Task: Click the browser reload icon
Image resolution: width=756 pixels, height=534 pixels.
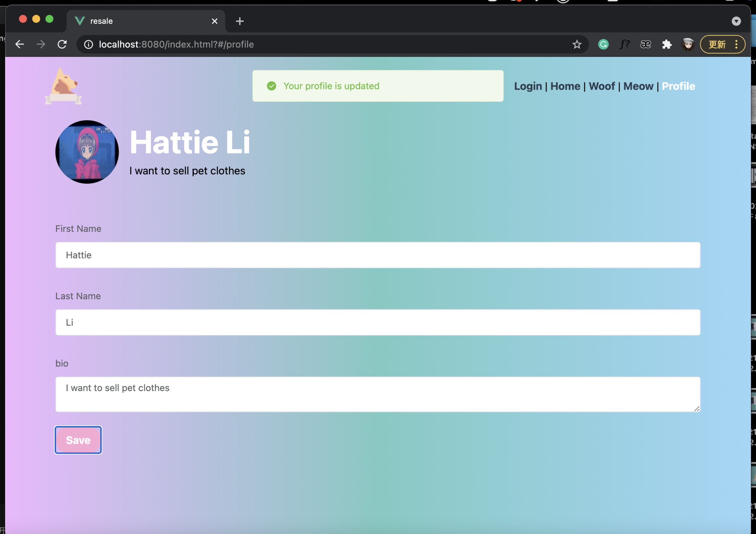Action: 62,44
